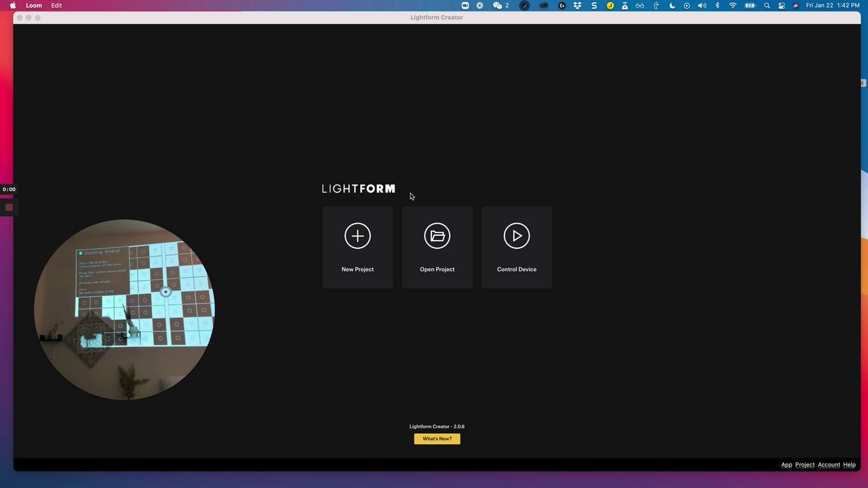Viewport: 868px width, 488px height.
Task: Click the Bluetooth menu bar icon
Action: click(x=717, y=5)
